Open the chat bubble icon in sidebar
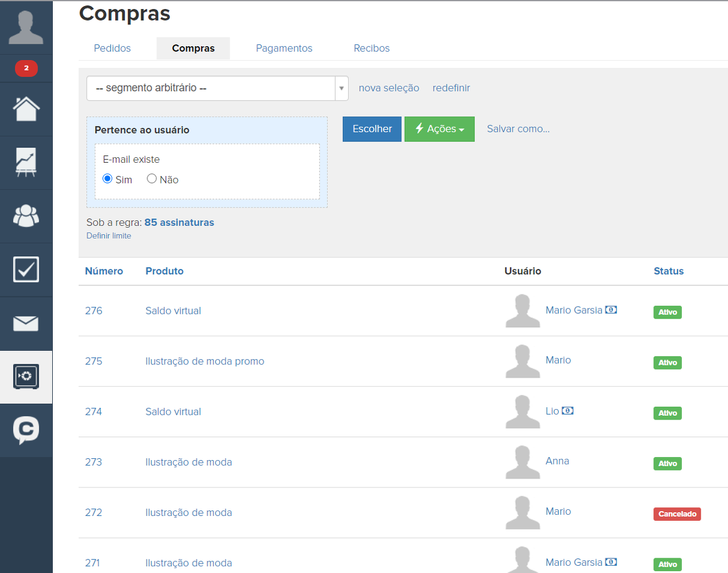The image size is (728, 573). (26, 430)
